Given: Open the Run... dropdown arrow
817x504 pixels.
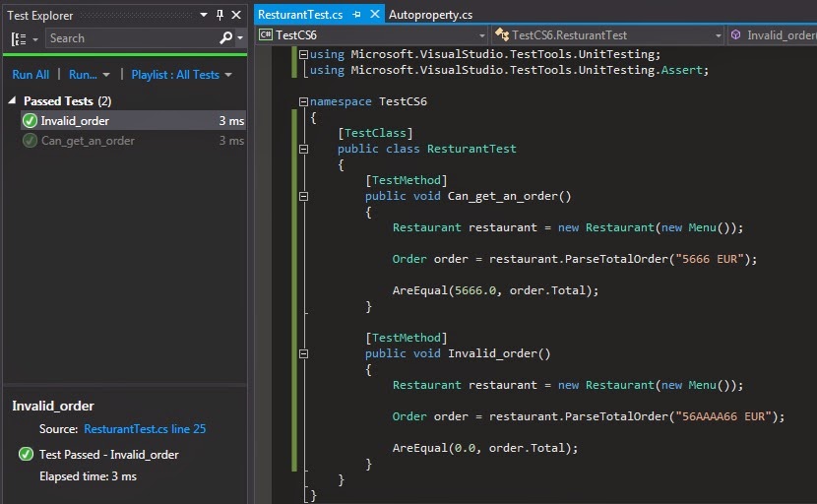Looking at the screenshot, I should (x=106, y=75).
